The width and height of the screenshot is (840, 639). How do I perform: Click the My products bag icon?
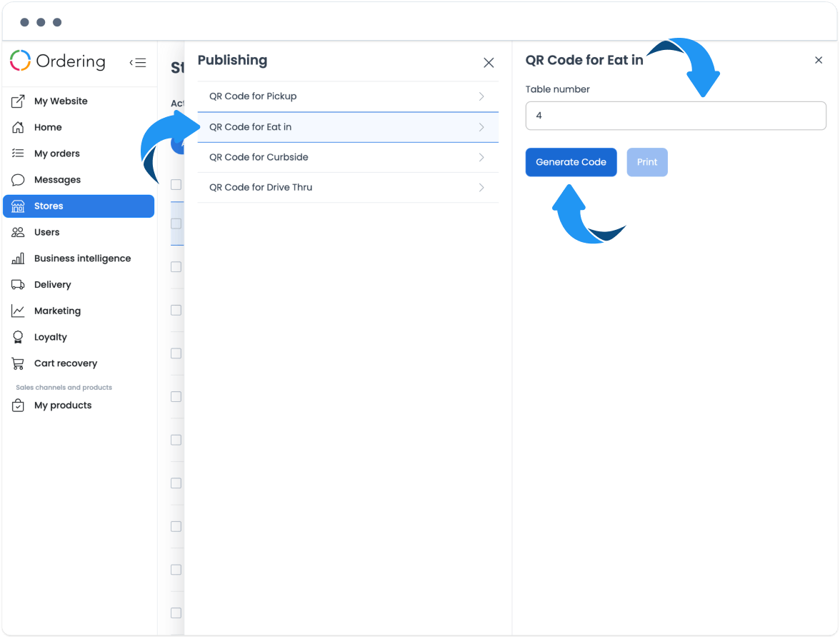click(18, 406)
